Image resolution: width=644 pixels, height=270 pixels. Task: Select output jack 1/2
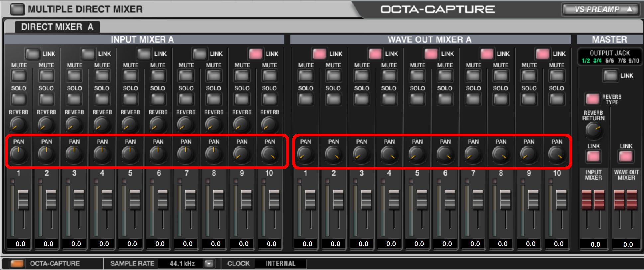point(586,61)
